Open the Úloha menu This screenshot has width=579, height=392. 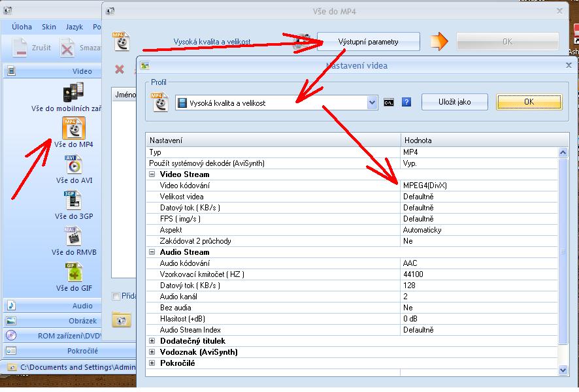[22, 27]
